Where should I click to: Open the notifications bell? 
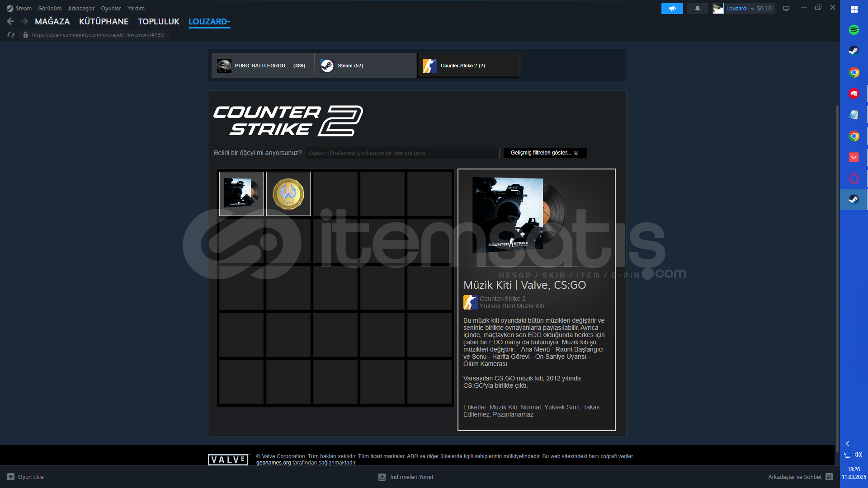698,9
